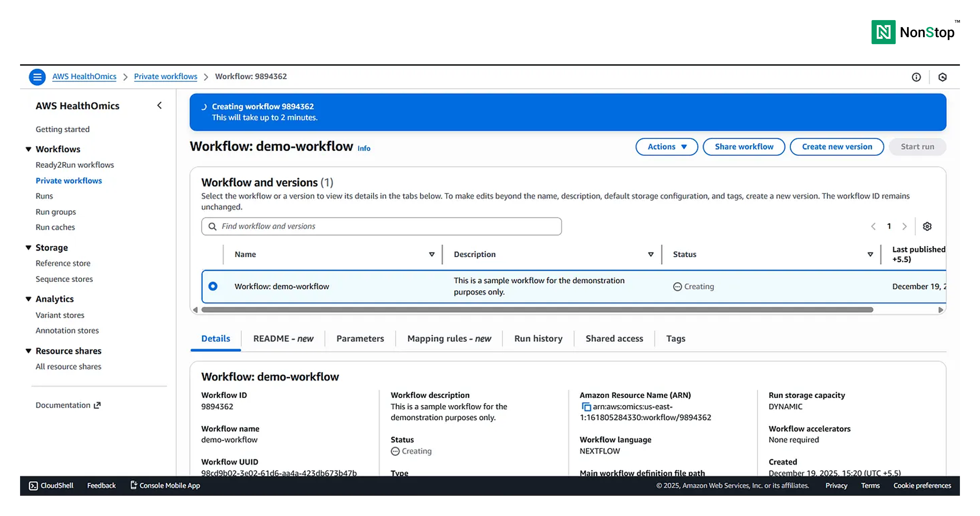Collapse the AWS HealthOmics side panel

[159, 105]
